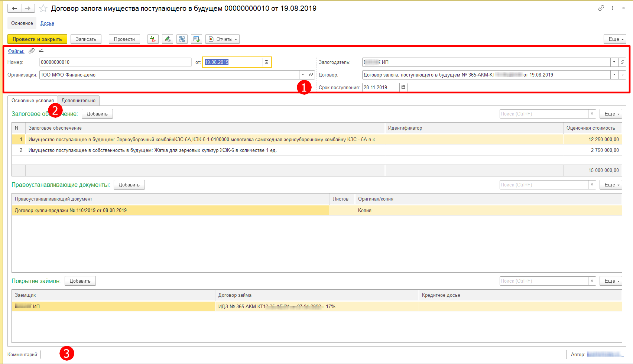Go forward with the right arrow button
Viewport: 633px width, 364px height.
28,8
